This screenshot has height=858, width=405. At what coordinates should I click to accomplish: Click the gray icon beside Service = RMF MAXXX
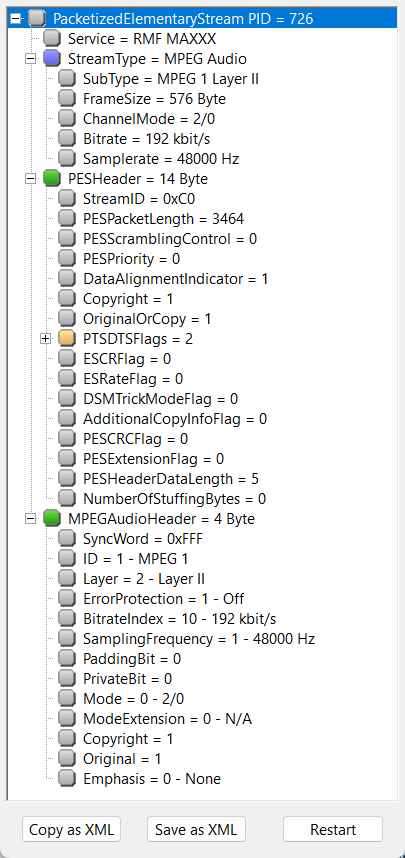[51, 38]
